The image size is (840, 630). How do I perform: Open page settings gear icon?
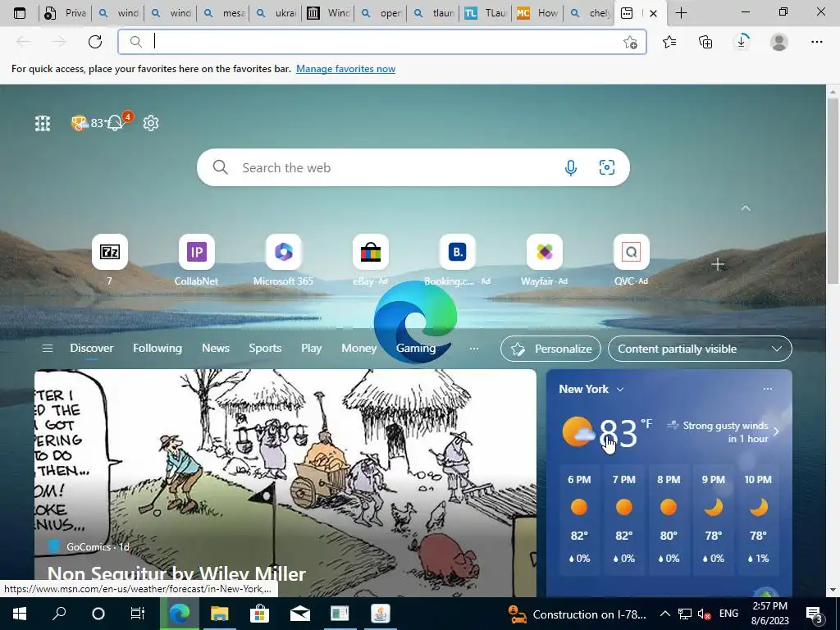tap(151, 123)
